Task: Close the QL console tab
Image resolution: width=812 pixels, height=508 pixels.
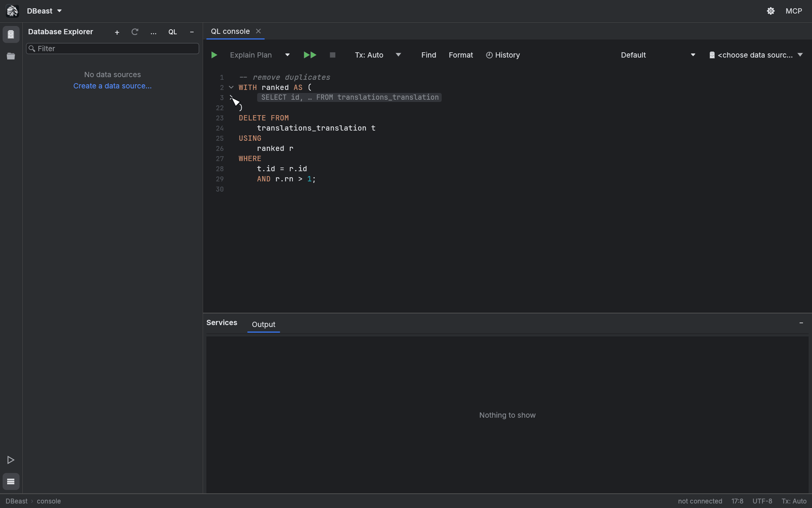Action: point(258,31)
